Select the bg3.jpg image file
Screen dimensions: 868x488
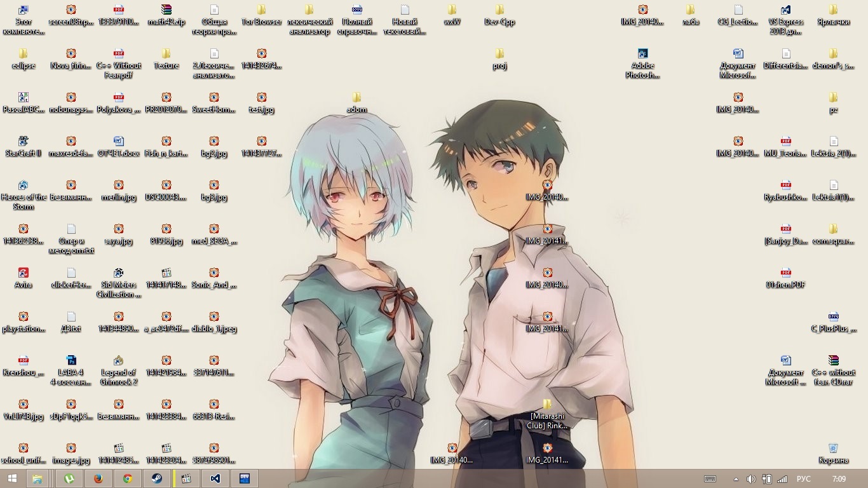coord(214,191)
